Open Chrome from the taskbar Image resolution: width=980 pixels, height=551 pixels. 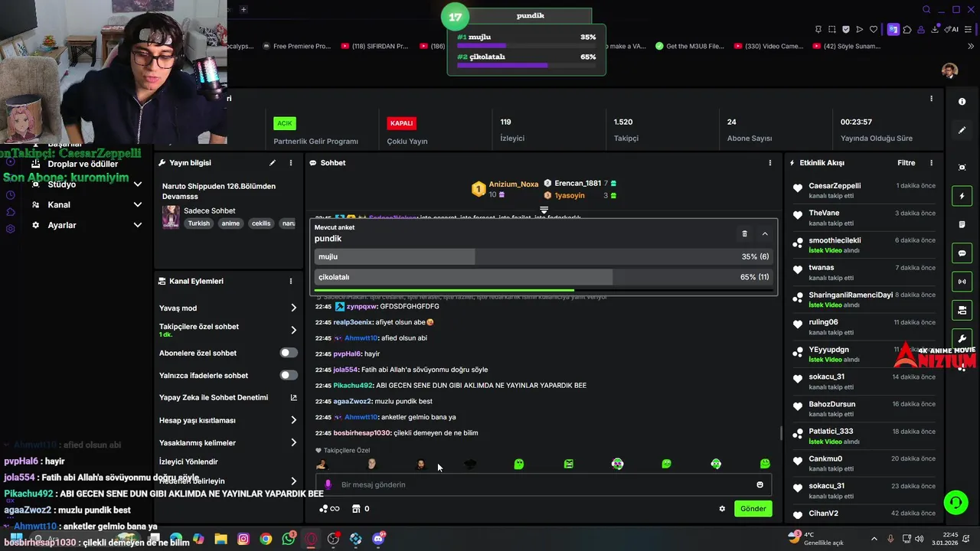(x=266, y=539)
